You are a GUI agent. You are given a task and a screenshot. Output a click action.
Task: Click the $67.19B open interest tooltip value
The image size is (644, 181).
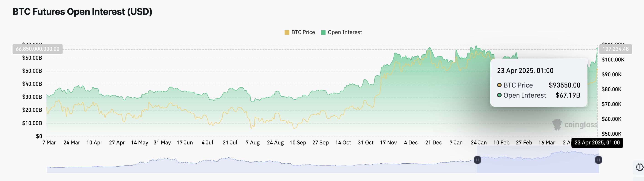(x=568, y=95)
